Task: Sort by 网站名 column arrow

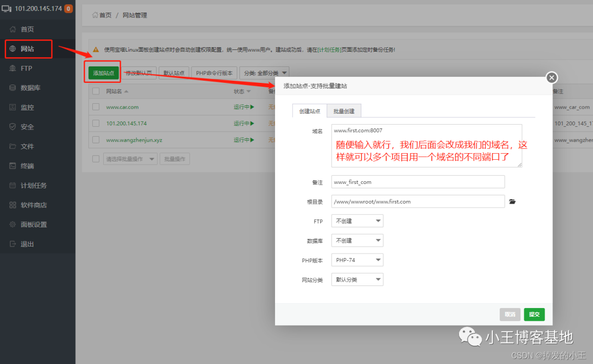Action: (126, 92)
